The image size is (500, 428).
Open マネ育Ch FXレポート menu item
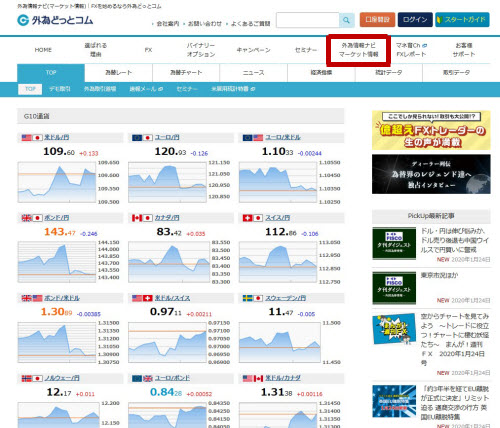[x=411, y=50]
